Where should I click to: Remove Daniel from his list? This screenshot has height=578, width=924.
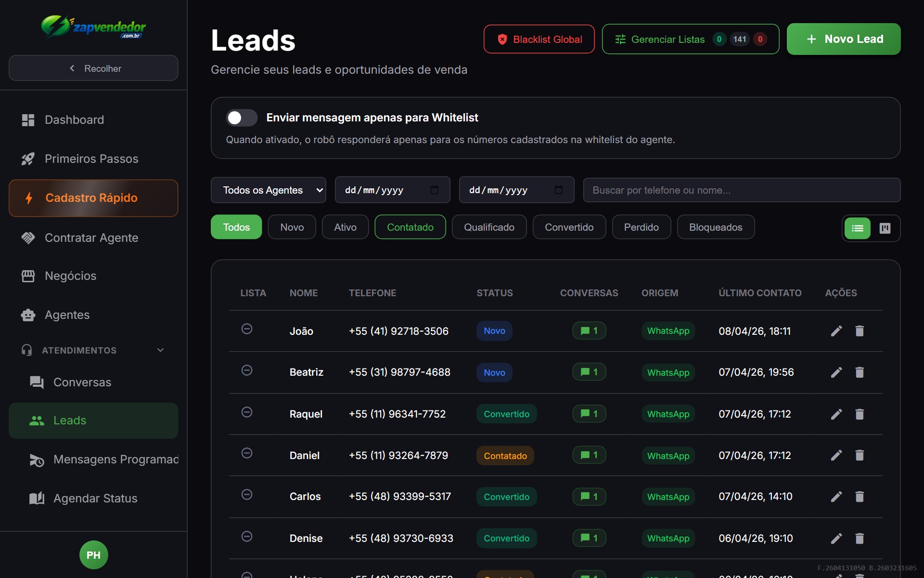click(x=247, y=453)
